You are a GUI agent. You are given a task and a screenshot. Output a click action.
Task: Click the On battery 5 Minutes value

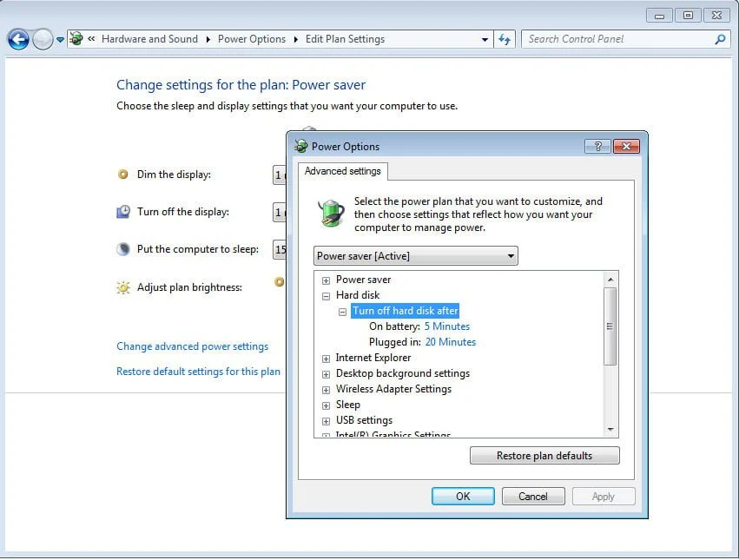click(446, 326)
